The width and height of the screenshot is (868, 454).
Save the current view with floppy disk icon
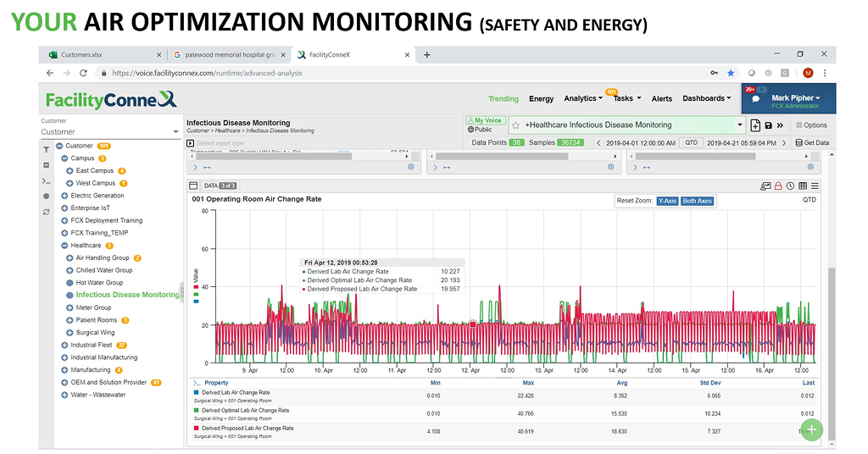[768, 125]
